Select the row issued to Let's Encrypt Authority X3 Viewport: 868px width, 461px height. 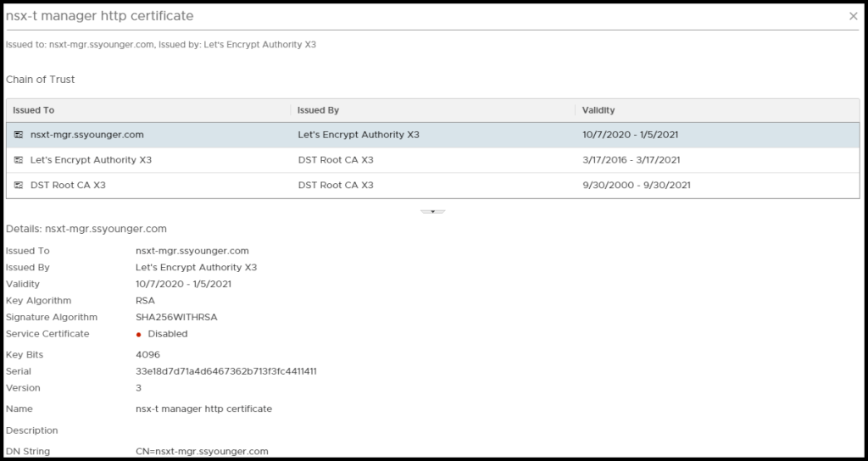91,160
